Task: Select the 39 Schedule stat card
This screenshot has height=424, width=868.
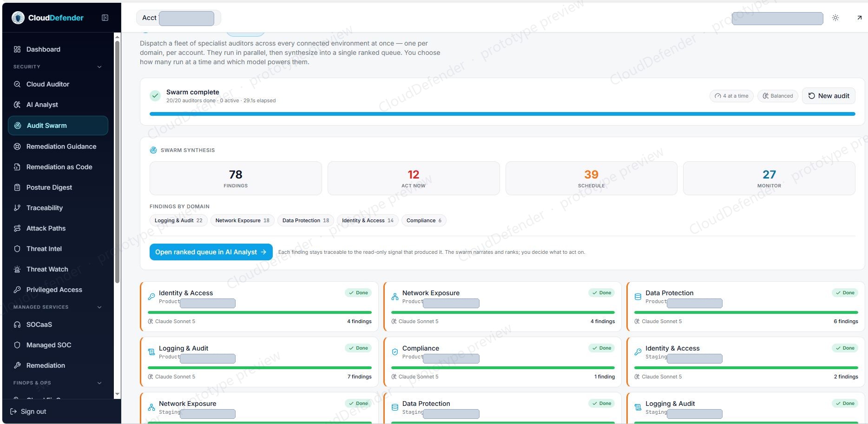Action: pos(592,178)
